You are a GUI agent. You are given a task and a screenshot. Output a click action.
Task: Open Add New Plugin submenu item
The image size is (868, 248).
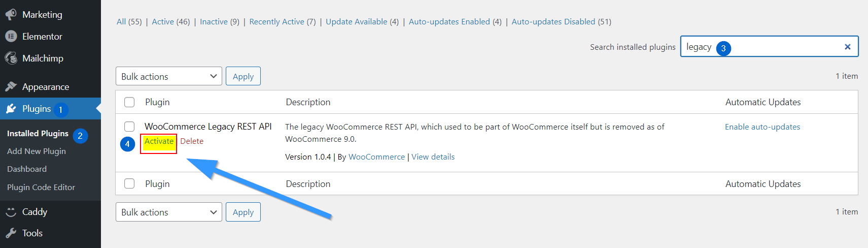click(37, 151)
